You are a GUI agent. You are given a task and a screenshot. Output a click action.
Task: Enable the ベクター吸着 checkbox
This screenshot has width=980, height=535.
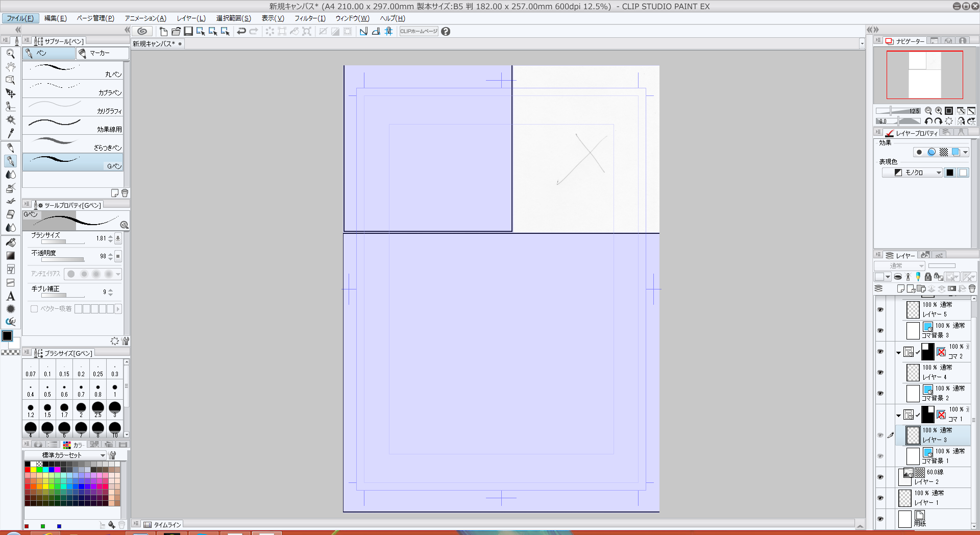click(34, 309)
